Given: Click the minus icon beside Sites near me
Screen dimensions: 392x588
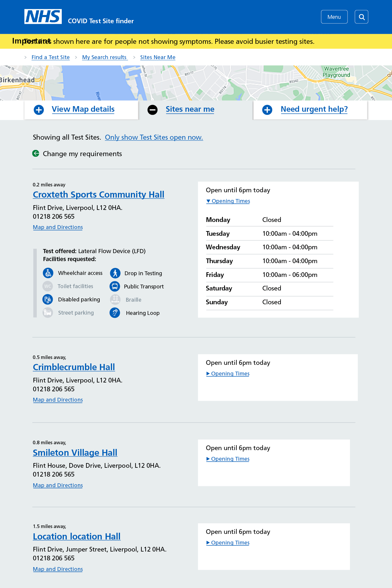Looking at the screenshot, I should point(153,110).
